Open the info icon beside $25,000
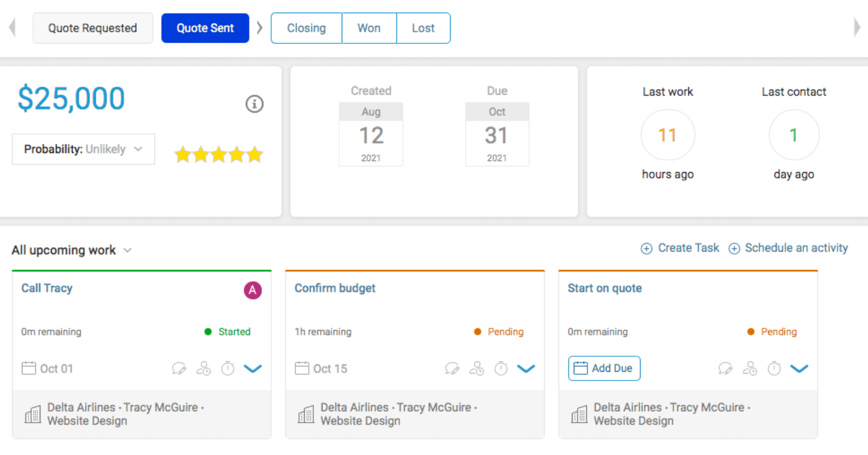 click(255, 104)
